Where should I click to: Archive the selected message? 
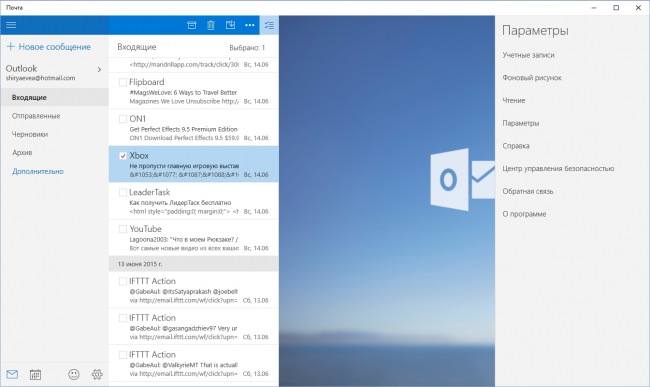pos(192,25)
